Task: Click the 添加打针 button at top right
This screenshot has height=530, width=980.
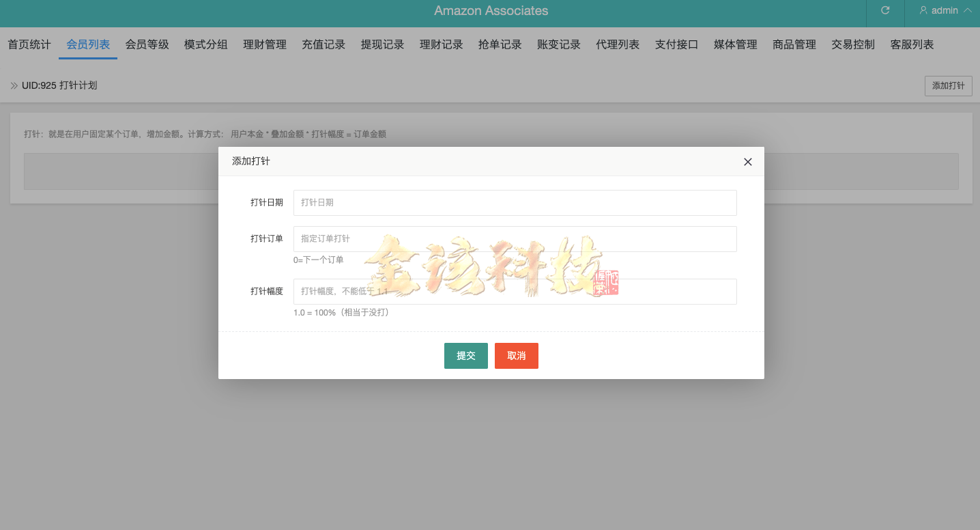Action: coord(948,85)
